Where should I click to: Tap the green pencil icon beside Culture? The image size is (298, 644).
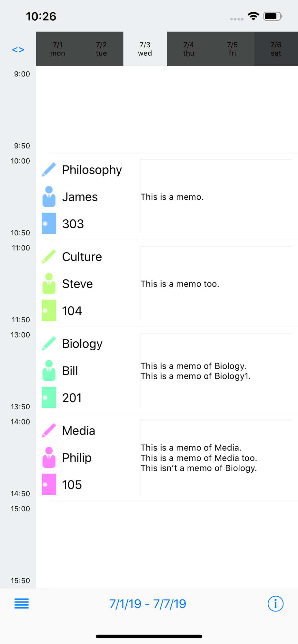(49, 257)
